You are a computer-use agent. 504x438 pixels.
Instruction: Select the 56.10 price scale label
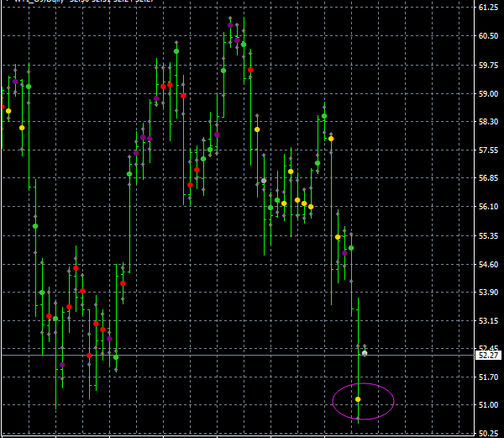click(488, 207)
